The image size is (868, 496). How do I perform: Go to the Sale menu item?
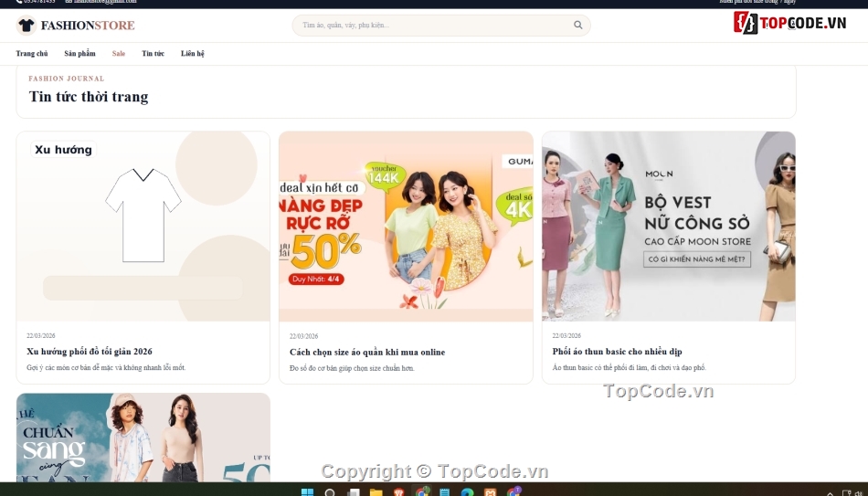119,54
